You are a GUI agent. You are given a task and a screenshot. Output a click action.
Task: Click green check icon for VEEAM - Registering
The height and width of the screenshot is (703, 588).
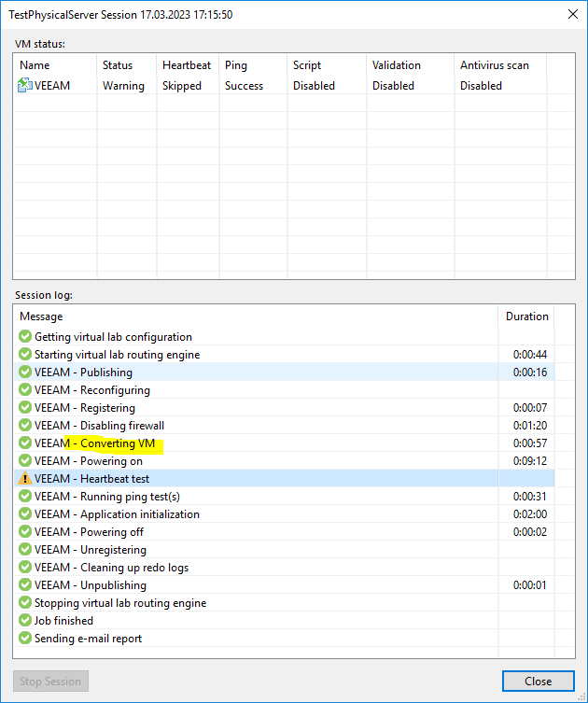(x=25, y=407)
